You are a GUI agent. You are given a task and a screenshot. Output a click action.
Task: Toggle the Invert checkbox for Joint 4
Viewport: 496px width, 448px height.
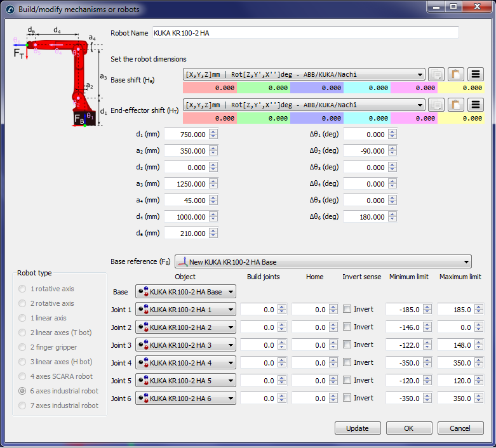pos(347,362)
